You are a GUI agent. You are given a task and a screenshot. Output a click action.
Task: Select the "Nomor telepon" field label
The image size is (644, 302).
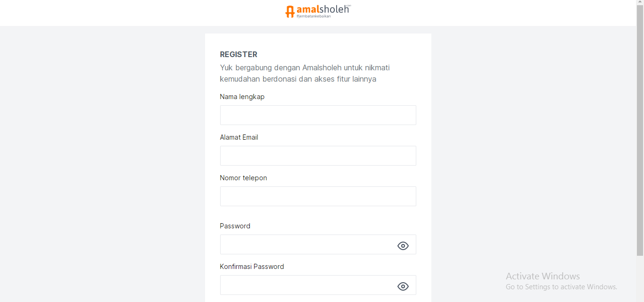point(243,178)
